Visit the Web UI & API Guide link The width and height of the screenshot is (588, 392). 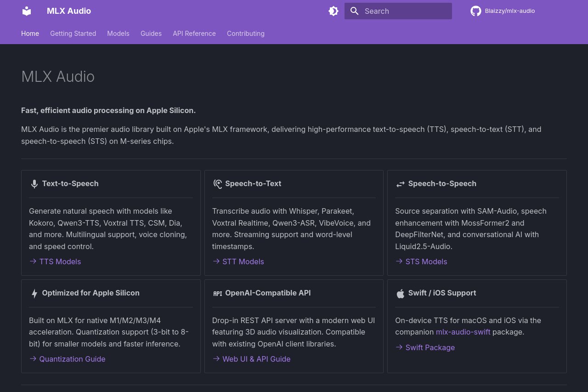(251, 359)
